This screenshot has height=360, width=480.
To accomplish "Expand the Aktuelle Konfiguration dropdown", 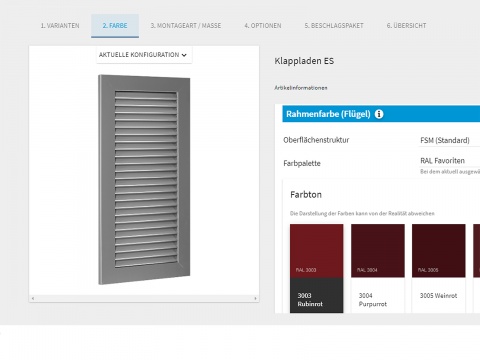I will 144,55.
